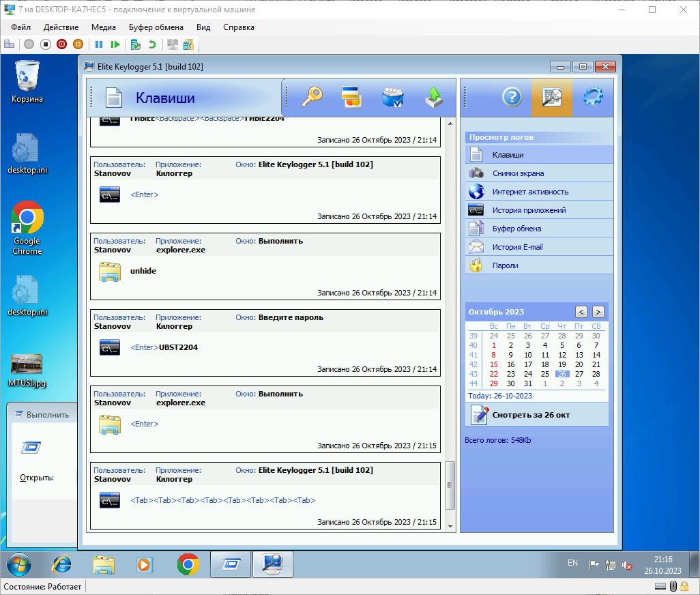Screen dimensions: 700x595
Task: Click the green Resume play icon
Action: [x=115, y=44]
